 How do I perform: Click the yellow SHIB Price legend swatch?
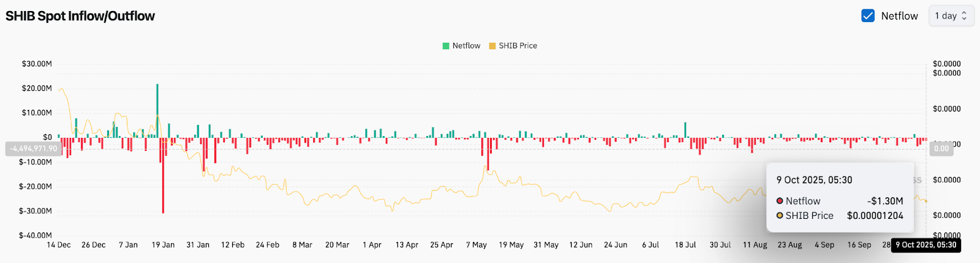(492, 46)
